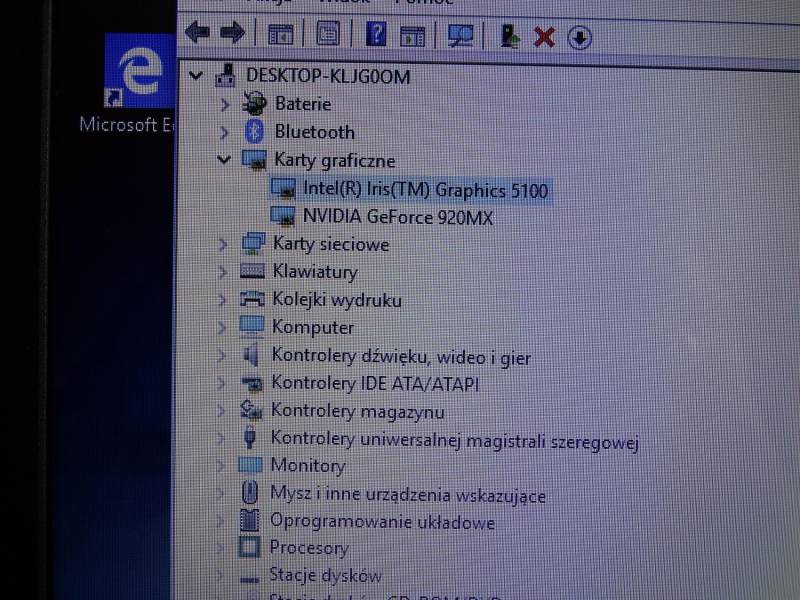The height and width of the screenshot is (600, 800).
Task: Expand the Baterie category
Action: click(x=224, y=105)
